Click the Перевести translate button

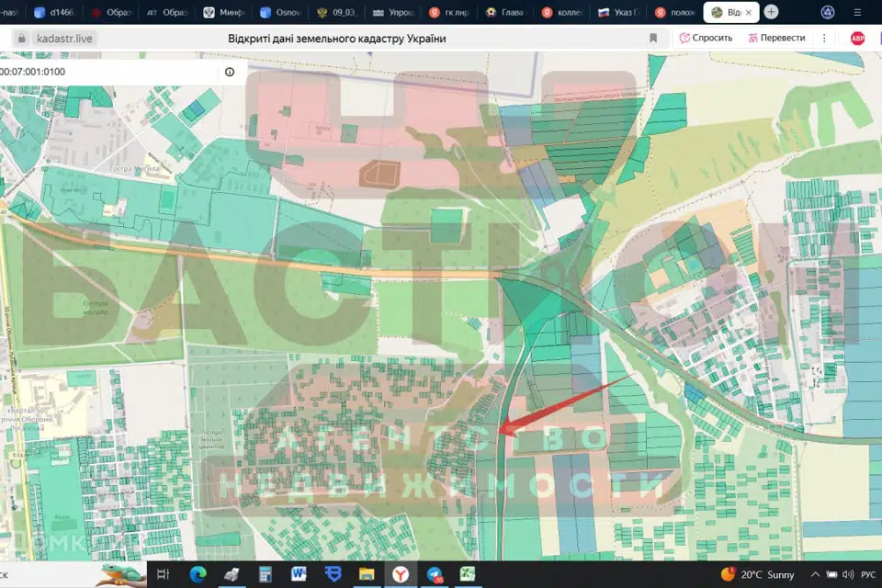(776, 38)
